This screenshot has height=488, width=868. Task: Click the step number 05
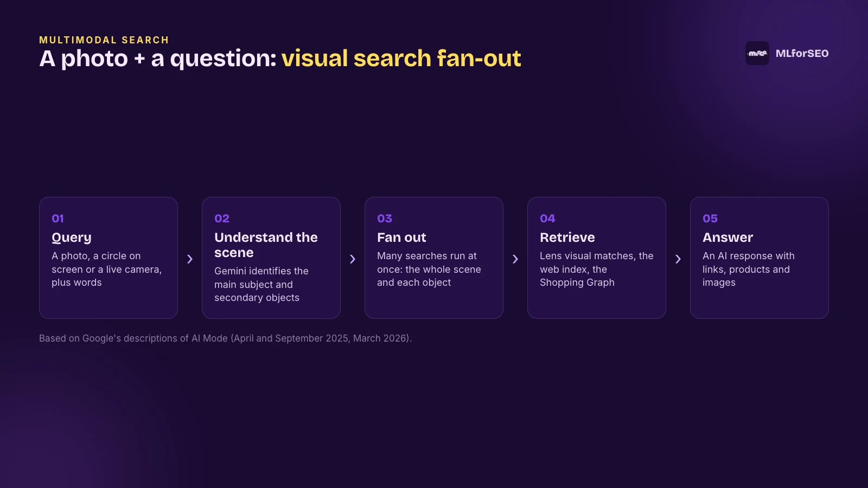point(710,219)
